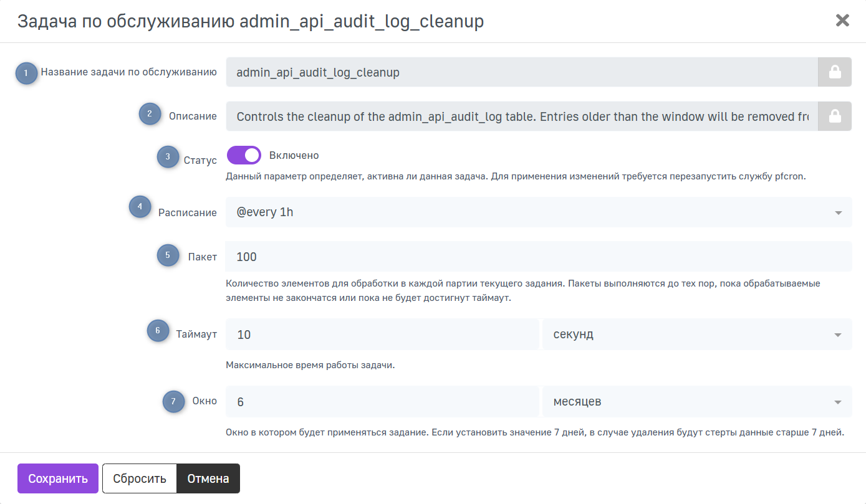The image size is (866, 504).
Task: Open the Таймаут unit dropdown showing секунд
Action: [x=696, y=335]
